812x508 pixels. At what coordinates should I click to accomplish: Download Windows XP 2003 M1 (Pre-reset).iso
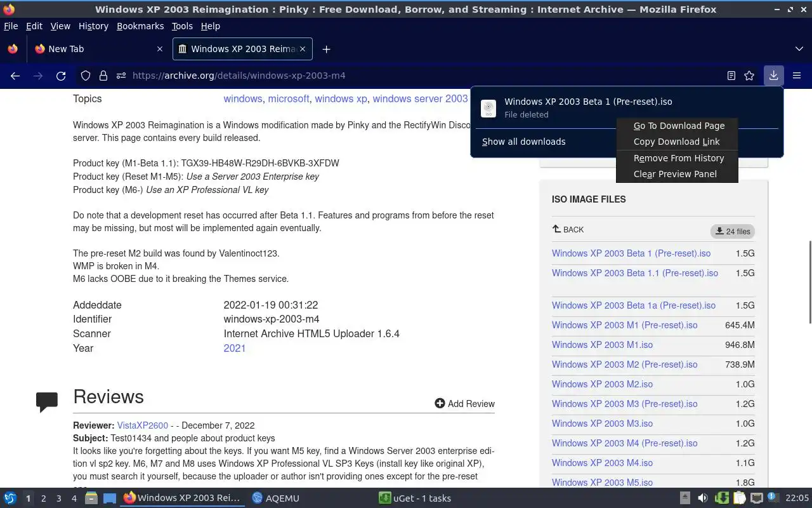pos(624,325)
